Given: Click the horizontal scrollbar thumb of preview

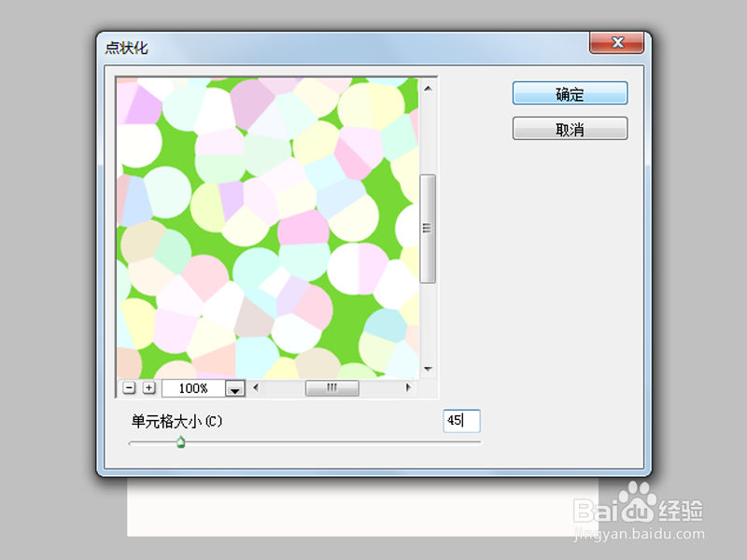Looking at the screenshot, I should 332,387.
